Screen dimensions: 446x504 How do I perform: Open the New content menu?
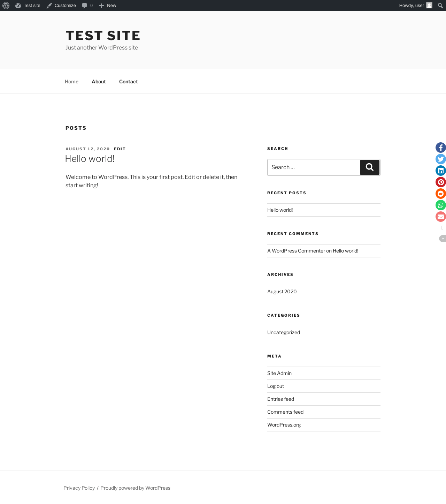(x=108, y=6)
